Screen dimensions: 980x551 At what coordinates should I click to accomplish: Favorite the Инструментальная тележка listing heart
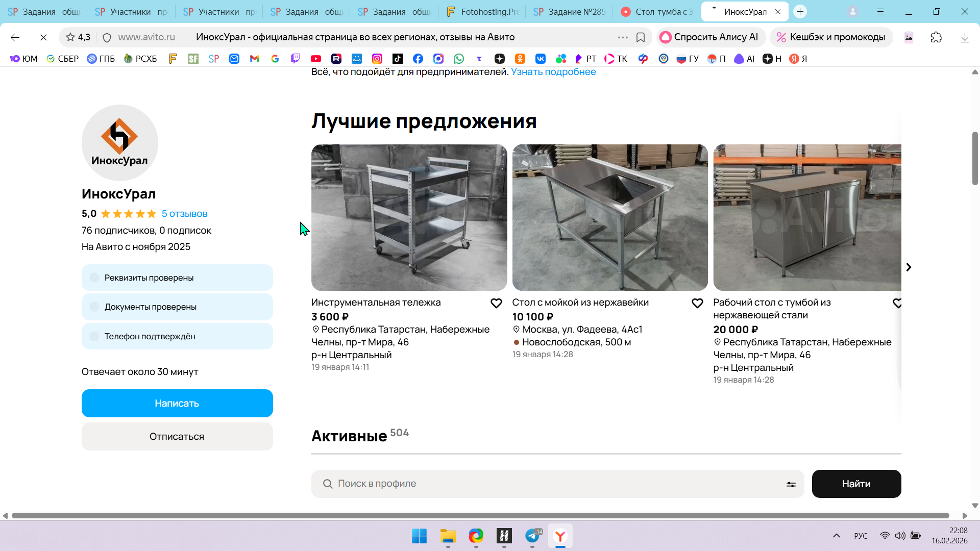click(496, 304)
